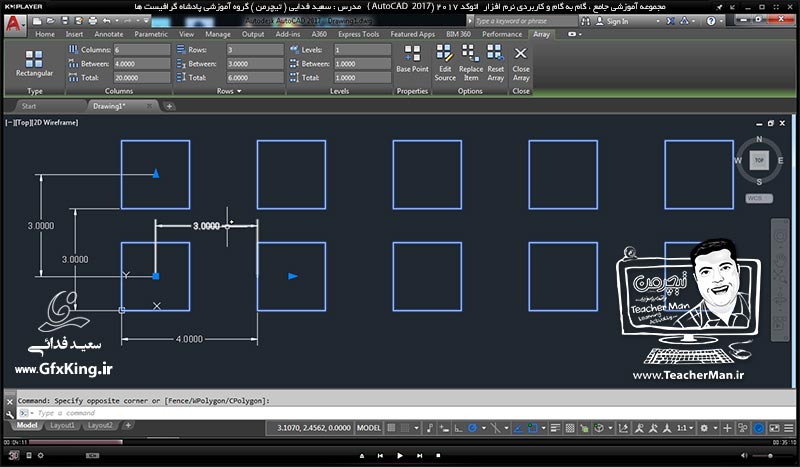Expand the Quick Access toolbar customize dropdown
Viewport: 800px width, 467px height.
pyautogui.click(x=146, y=21)
